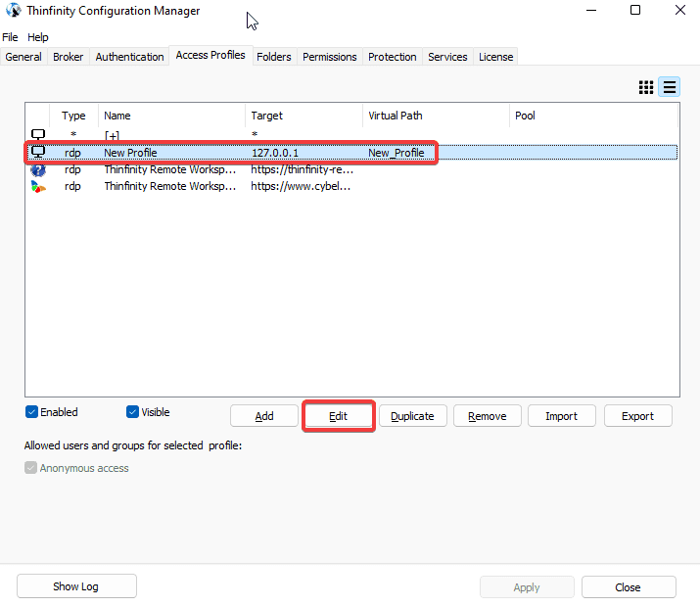Close window with title bar X
The width and height of the screenshot is (700, 607).
679,10
